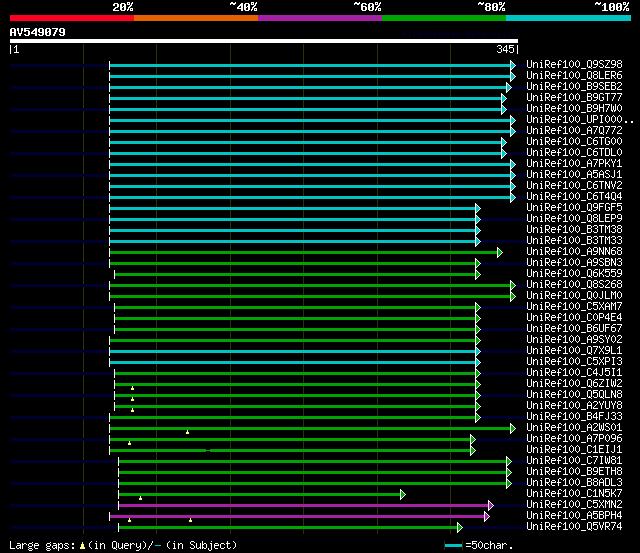The image size is (640, 553).
Task: Click the UniRef100_B9ETH8 label
Action: tap(574, 472)
